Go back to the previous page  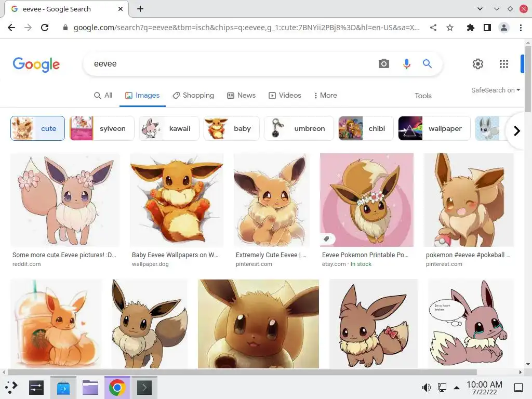(11, 28)
